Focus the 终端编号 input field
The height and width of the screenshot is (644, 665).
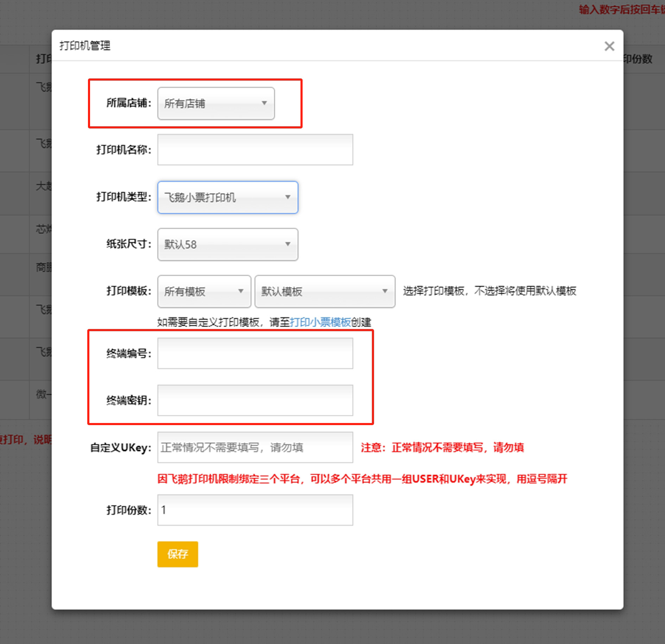(x=255, y=353)
